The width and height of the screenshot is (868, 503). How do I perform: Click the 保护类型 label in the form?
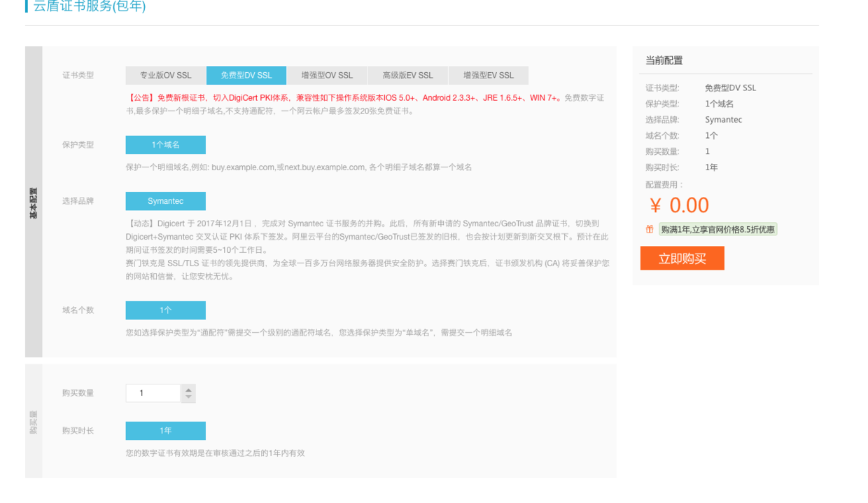click(78, 145)
